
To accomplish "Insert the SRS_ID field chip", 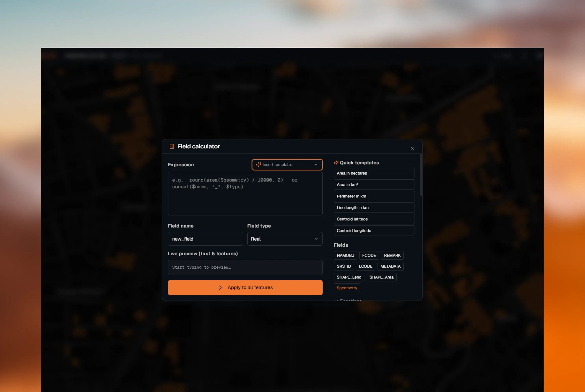I will tap(344, 266).
